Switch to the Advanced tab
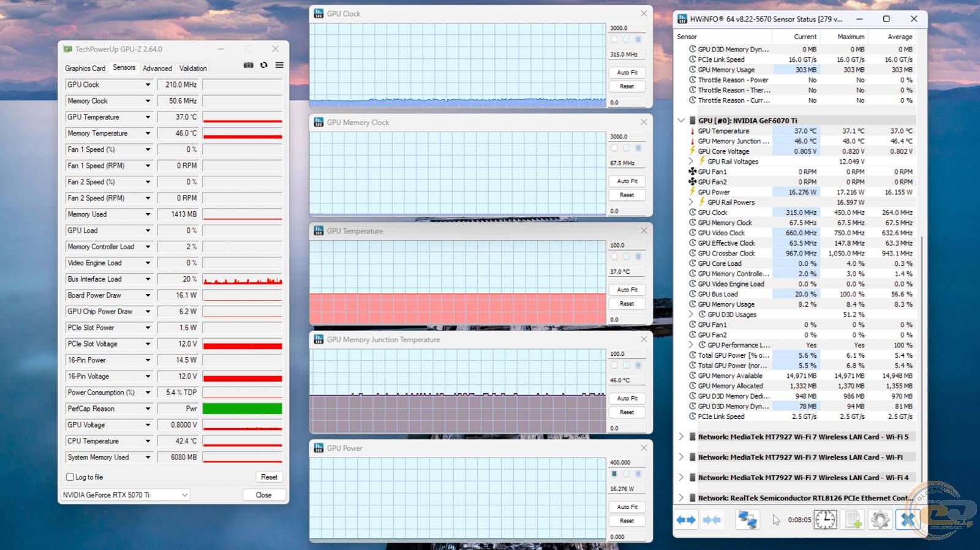 coord(157,69)
